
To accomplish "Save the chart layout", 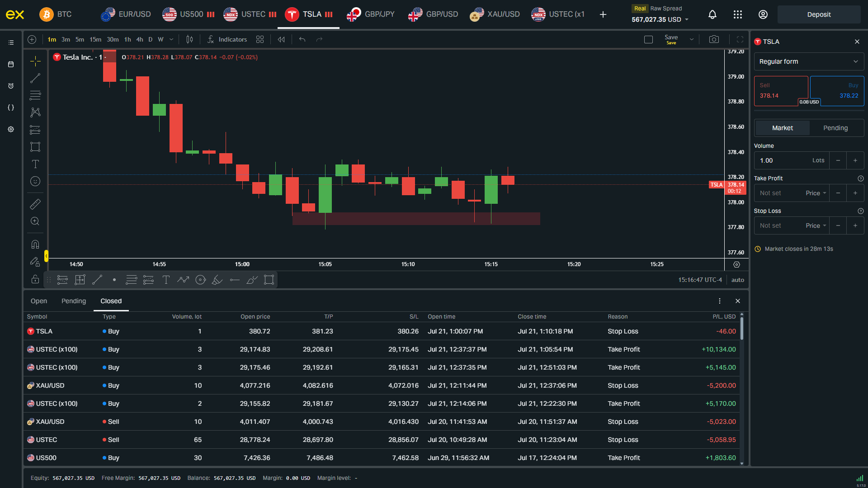I will [671, 39].
